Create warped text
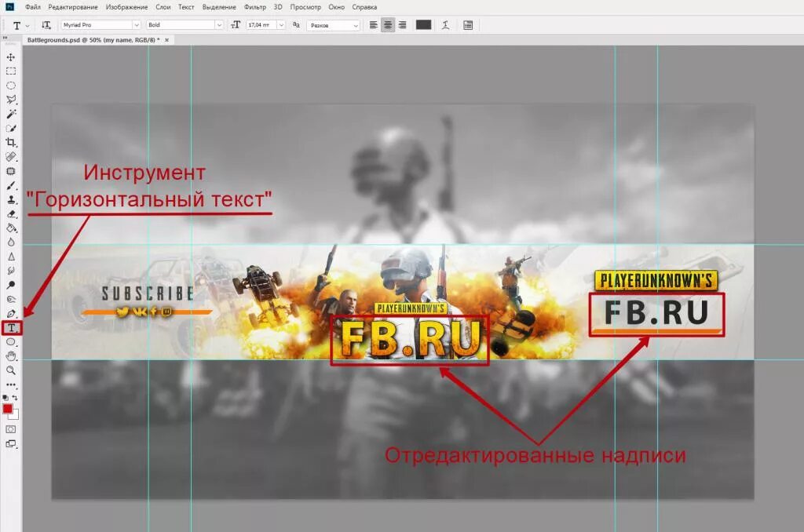804x532 pixels. coord(446,24)
